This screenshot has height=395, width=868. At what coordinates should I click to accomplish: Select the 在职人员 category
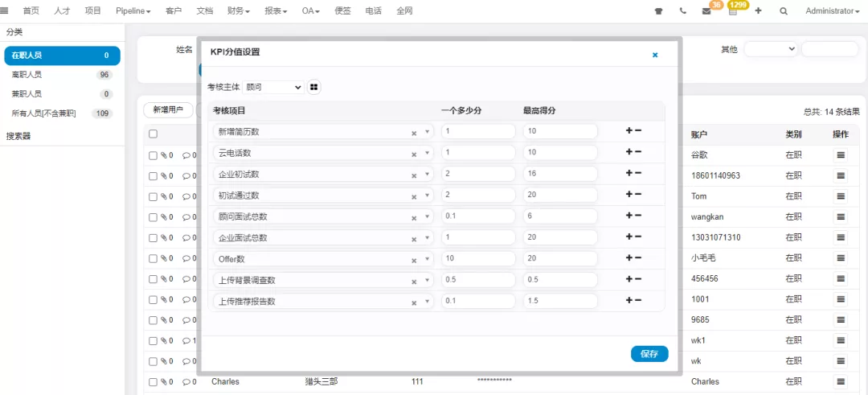60,56
